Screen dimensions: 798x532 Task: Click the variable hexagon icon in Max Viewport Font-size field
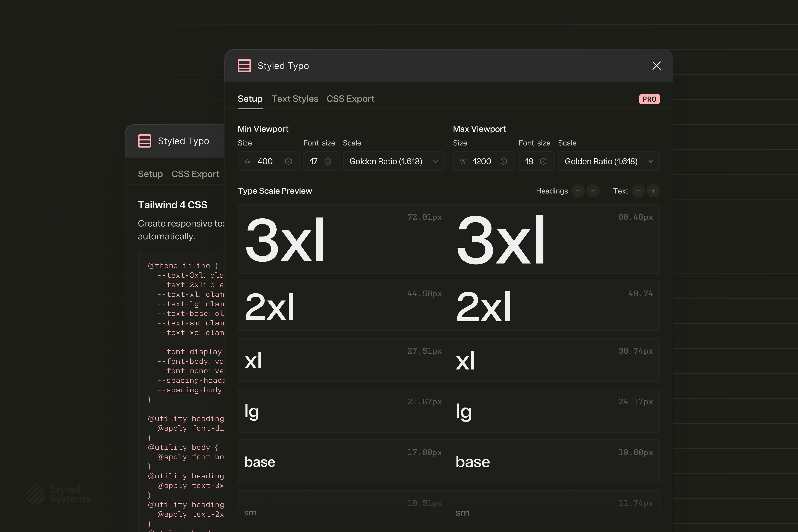coord(543,161)
